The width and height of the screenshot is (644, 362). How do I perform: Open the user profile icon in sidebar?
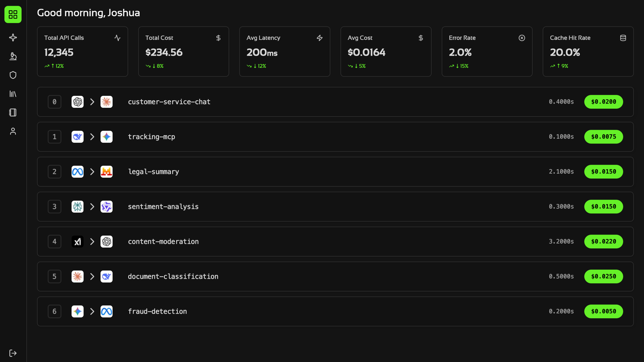(x=13, y=131)
